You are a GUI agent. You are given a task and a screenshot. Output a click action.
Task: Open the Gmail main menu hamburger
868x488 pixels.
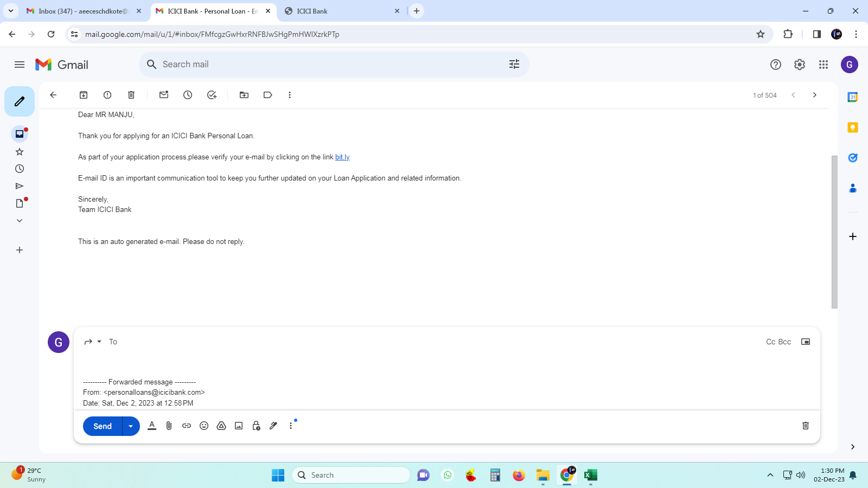click(x=20, y=65)
